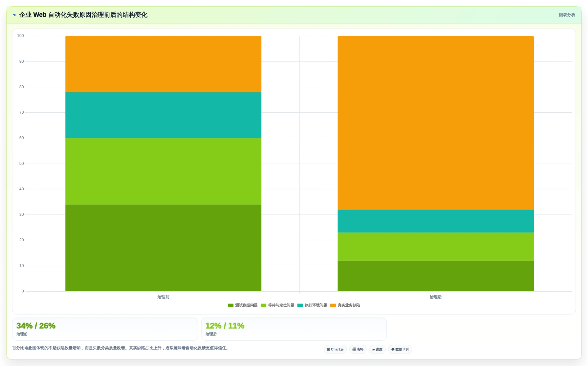Click the 进度 tag

(377, 350)
